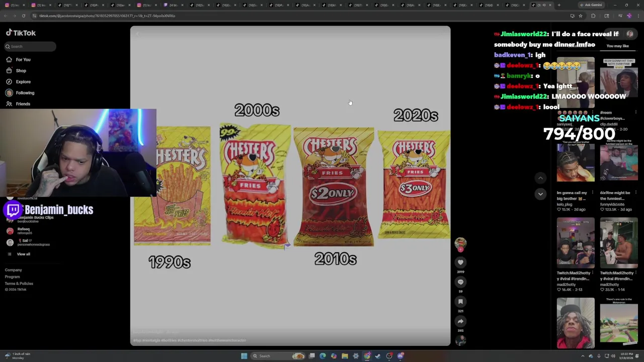Open the Metaverse rule video thumbnail
Viewport: 644px width, 362px height.
[619, 323]
